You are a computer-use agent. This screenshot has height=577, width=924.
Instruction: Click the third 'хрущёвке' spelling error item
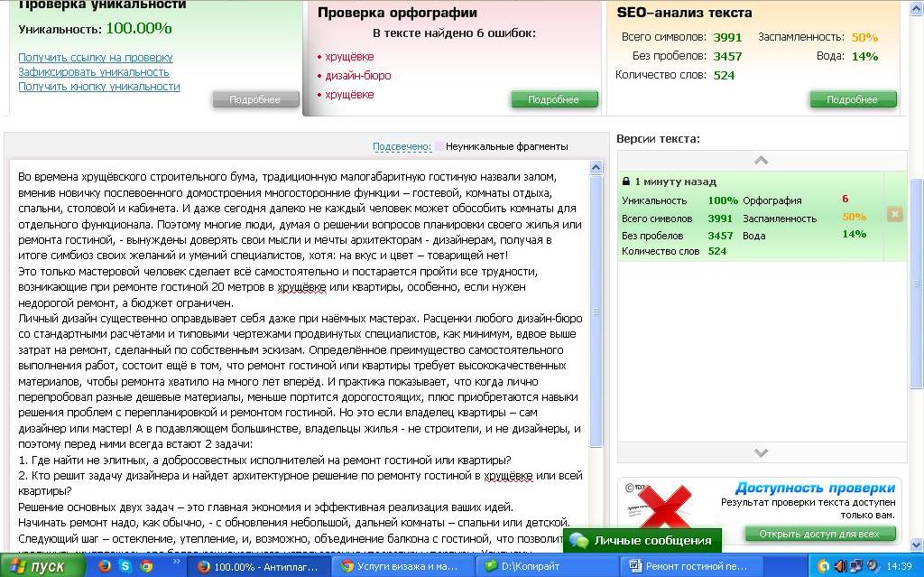[349, 95]
